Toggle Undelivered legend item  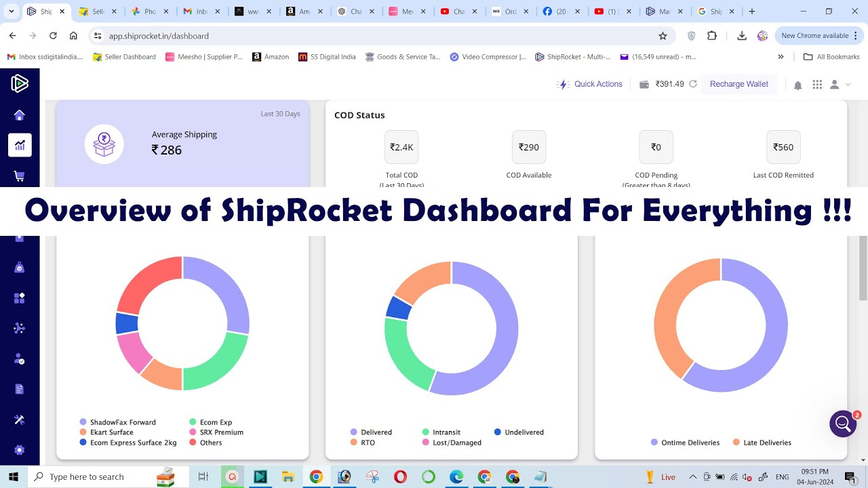pyautogui.click(x=519, y=432)
